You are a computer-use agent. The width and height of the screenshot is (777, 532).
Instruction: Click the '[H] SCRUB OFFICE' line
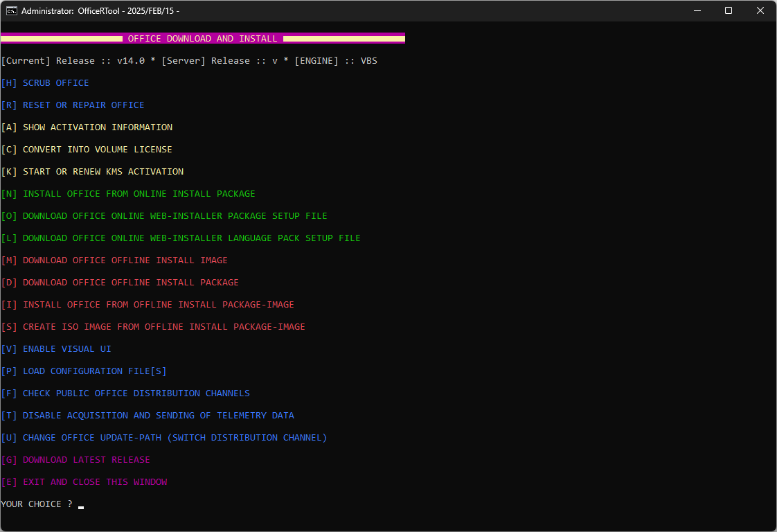[x=45, y=83]
